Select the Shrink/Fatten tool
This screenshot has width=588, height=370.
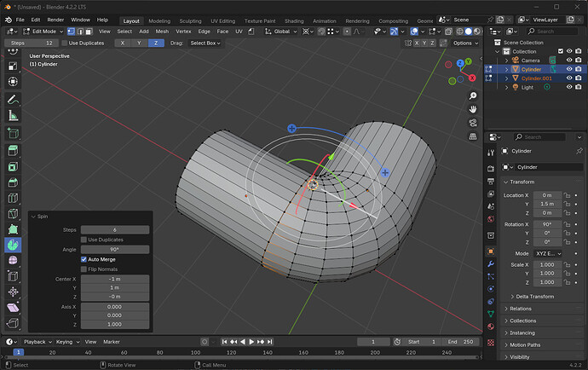[13, 292]
